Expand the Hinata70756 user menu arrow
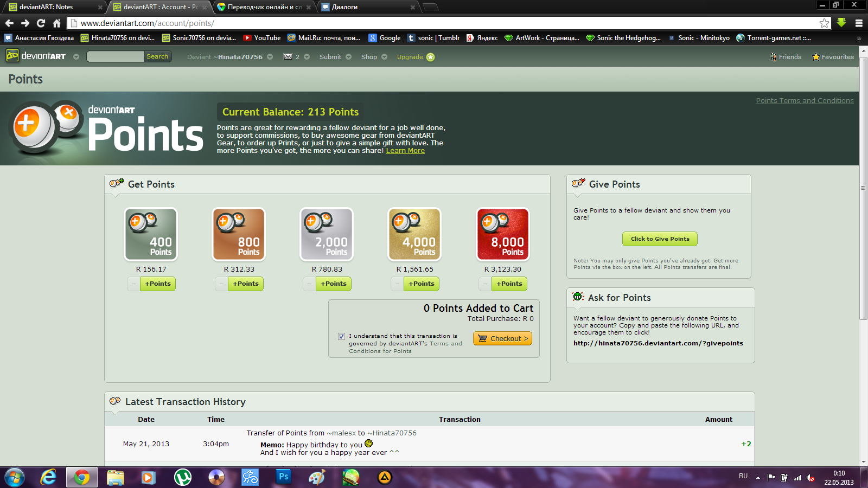The image size is (868, 488). click(270, 57)
